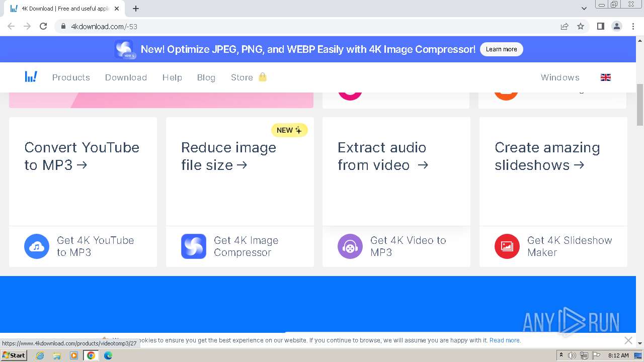644x362 pixels.
Task: Launch Microsoft Edge from taskbar
Action: pos(108,355)
